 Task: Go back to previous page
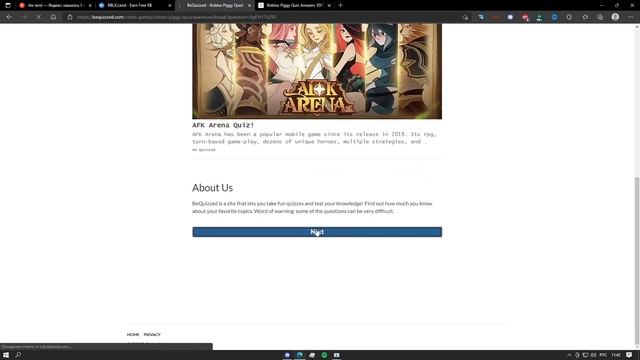(x=9, y=17)
